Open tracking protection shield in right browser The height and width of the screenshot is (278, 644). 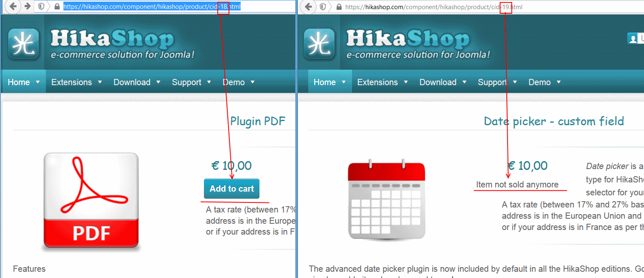pyautogui.click(x=323, y=7)
